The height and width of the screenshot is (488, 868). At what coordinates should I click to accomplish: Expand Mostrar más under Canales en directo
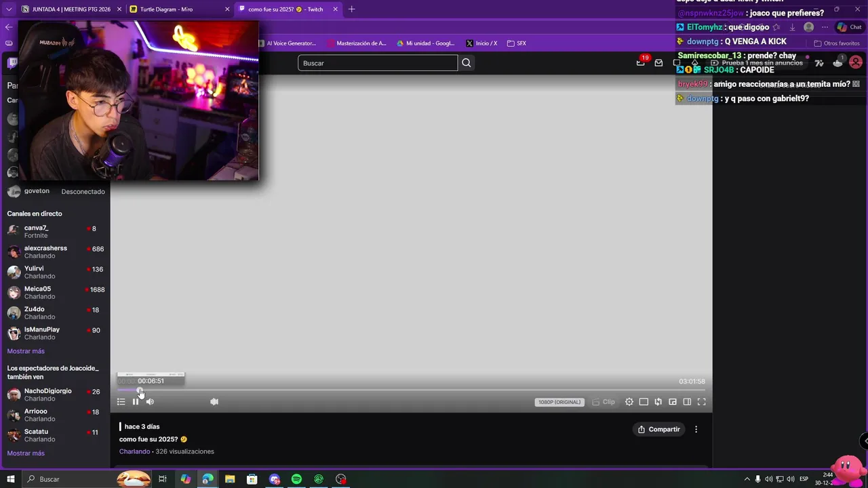click(x=26, y=351)
